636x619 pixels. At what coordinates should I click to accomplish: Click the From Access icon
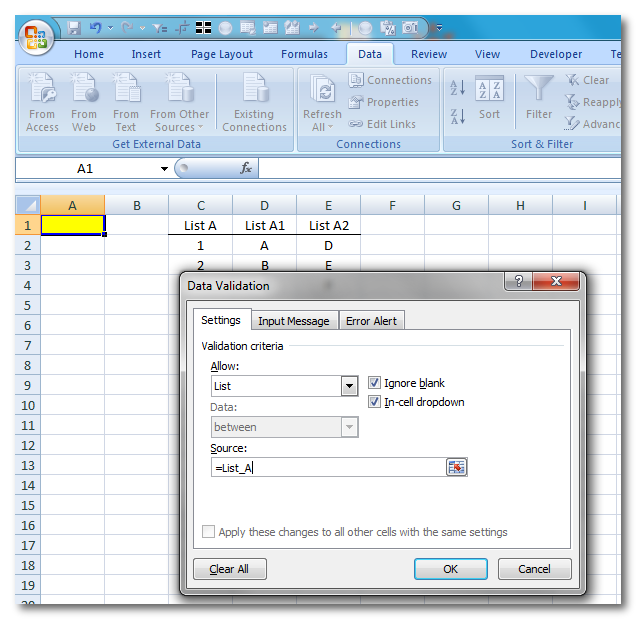click(43, 92)
